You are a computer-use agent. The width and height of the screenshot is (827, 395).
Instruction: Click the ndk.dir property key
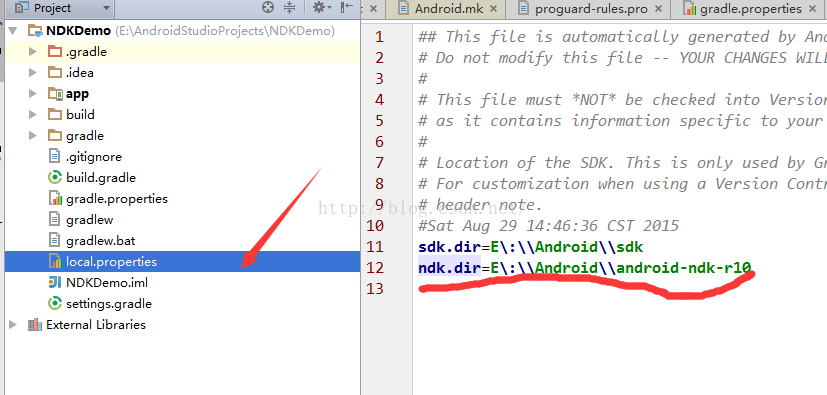tap(449, 268)
